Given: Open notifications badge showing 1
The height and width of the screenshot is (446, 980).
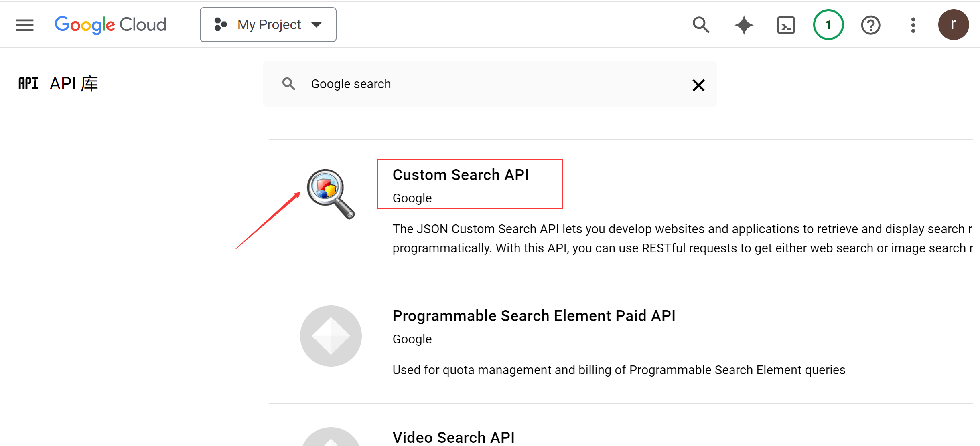Looking at the screenshot, I should [x=828, y=25].
